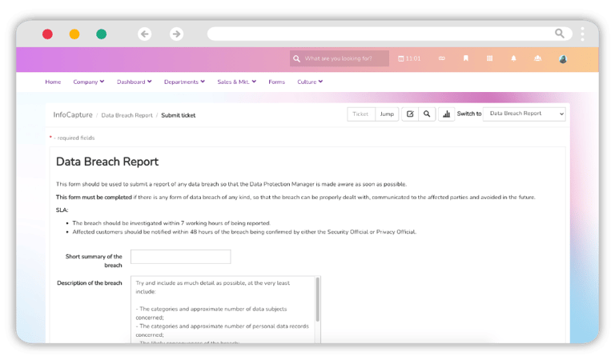The width and height of the screenshot is (615, 364).
Task: Open the bar chart statistics icon
Action: (x=446, y=114)
